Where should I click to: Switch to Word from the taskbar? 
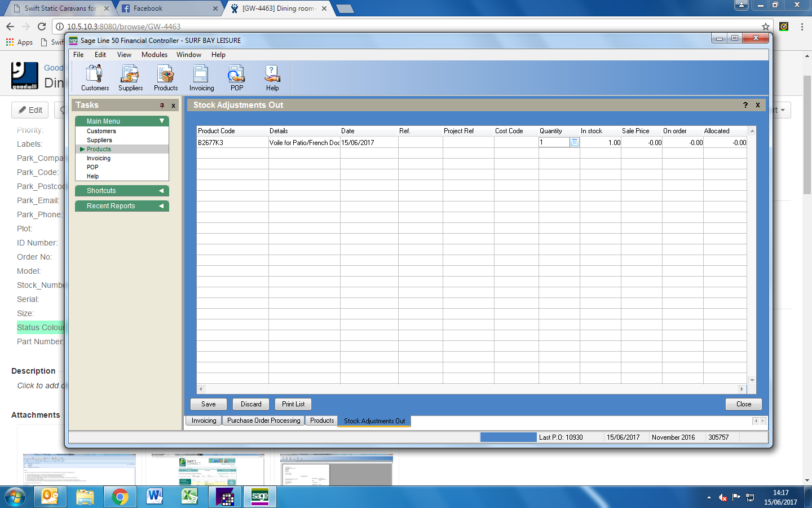pos(155,497)
